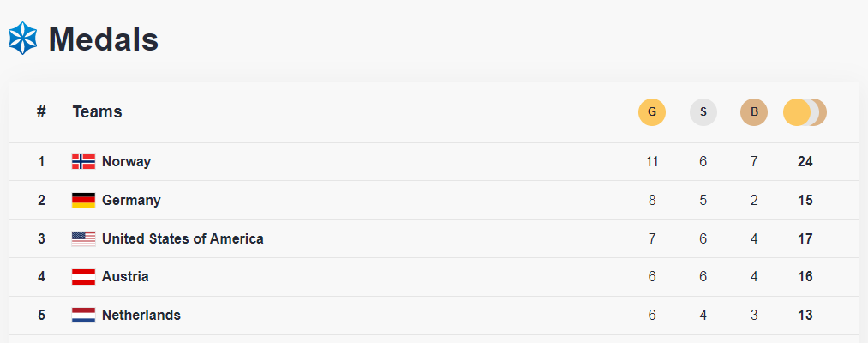868x343 pixels.
Task: Click the rank number column header
Action: click(x=41, y=112)
